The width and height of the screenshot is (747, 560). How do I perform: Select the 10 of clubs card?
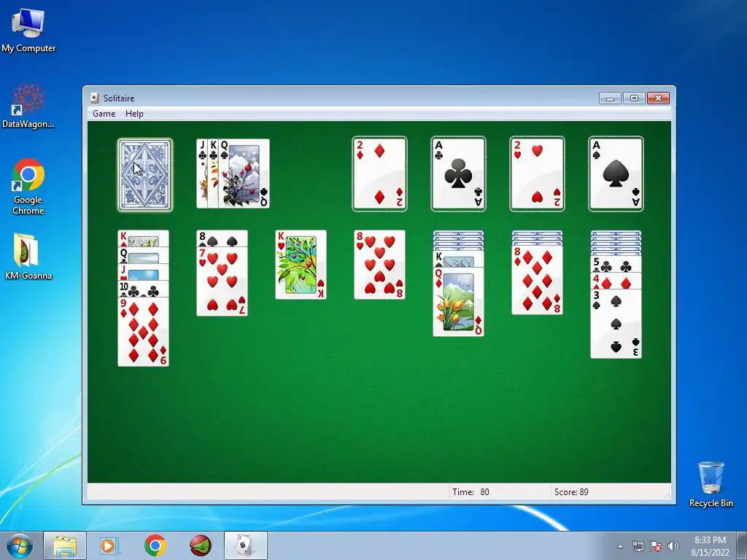click(144, 289)
